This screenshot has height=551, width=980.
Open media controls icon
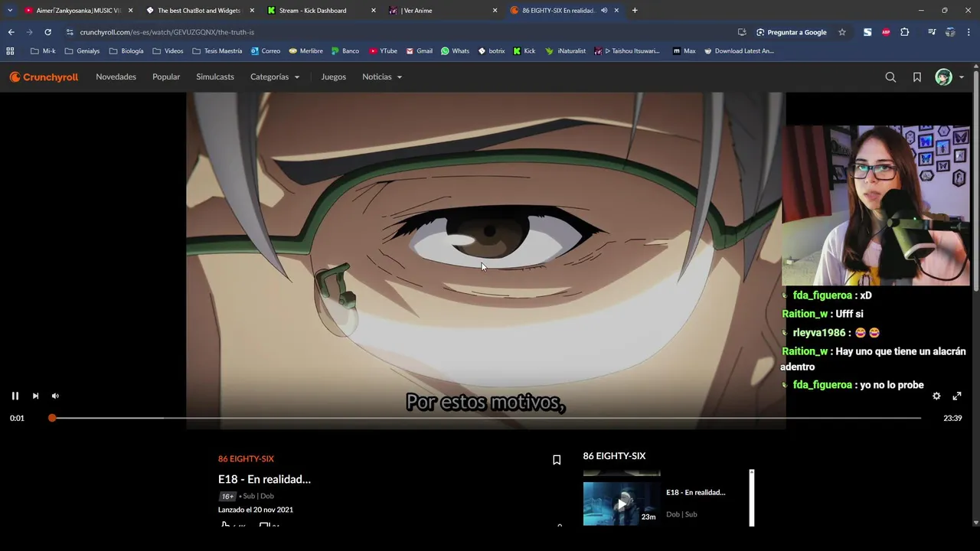931,32
